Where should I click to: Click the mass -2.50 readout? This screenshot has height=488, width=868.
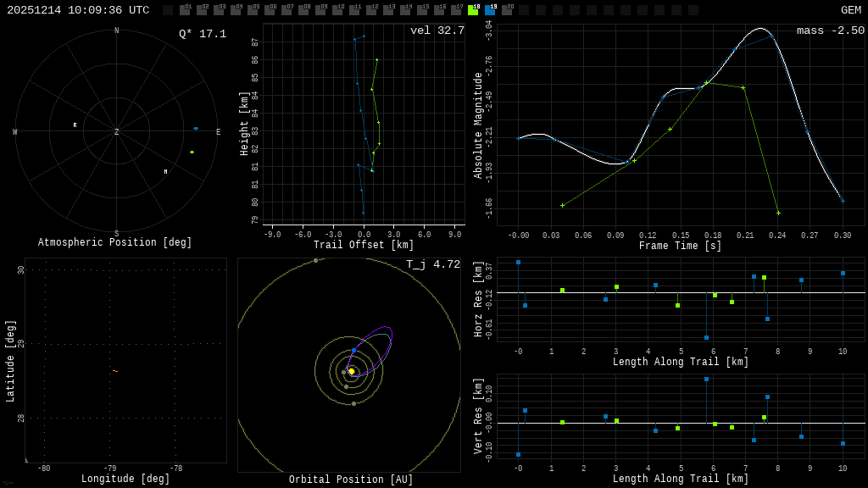coord(830,31)
